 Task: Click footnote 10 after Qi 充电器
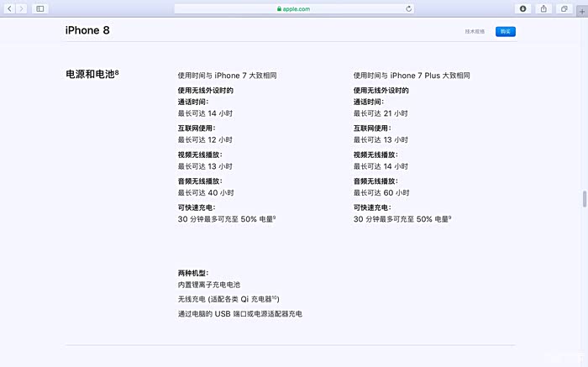pos(276,297)
